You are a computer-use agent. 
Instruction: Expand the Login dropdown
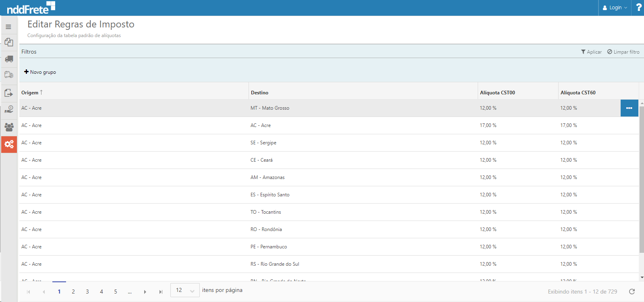(x=615, y=8)
